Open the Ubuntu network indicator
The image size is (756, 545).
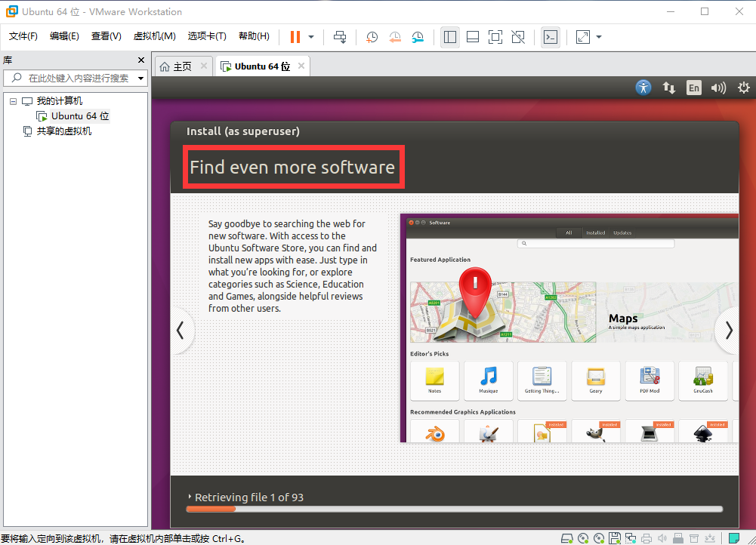(x=668, y=88)
